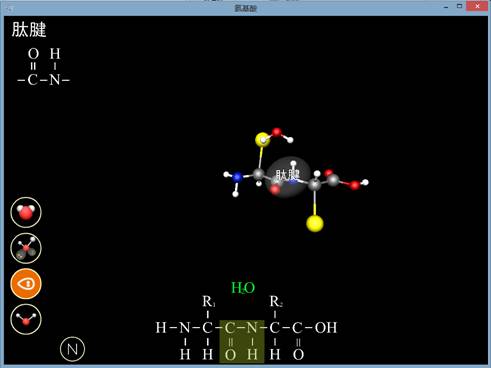
Task: Click the green H2O label
Action: coord(243,288)
